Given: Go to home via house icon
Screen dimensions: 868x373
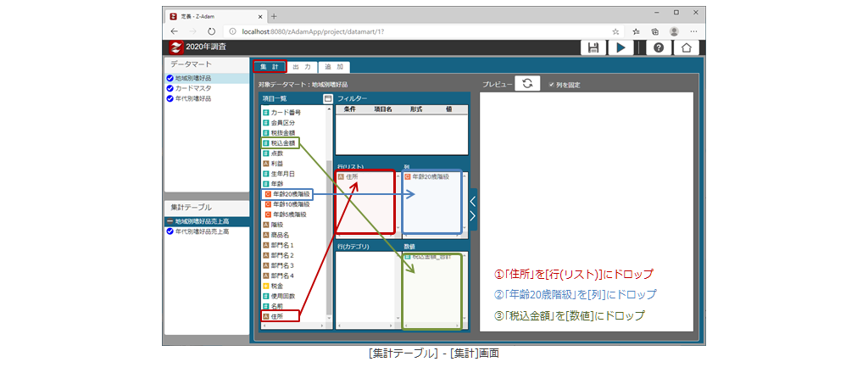Looking at the screenshot, I should tap(687, 47).
